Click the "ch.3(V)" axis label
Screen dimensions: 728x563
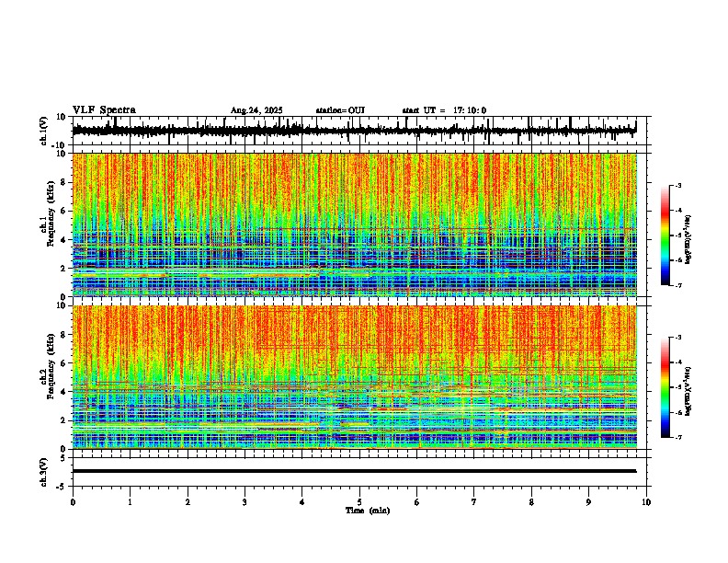44,472
